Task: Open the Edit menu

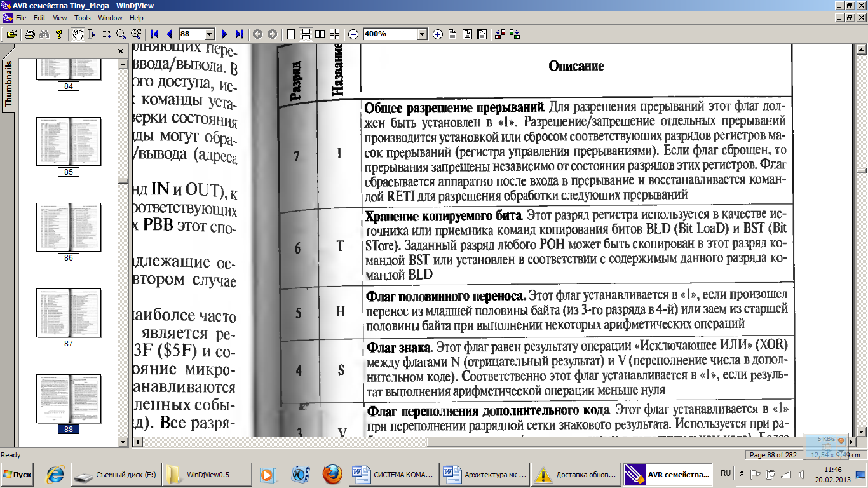Action: pyautogui.click(x=39, y=18)
